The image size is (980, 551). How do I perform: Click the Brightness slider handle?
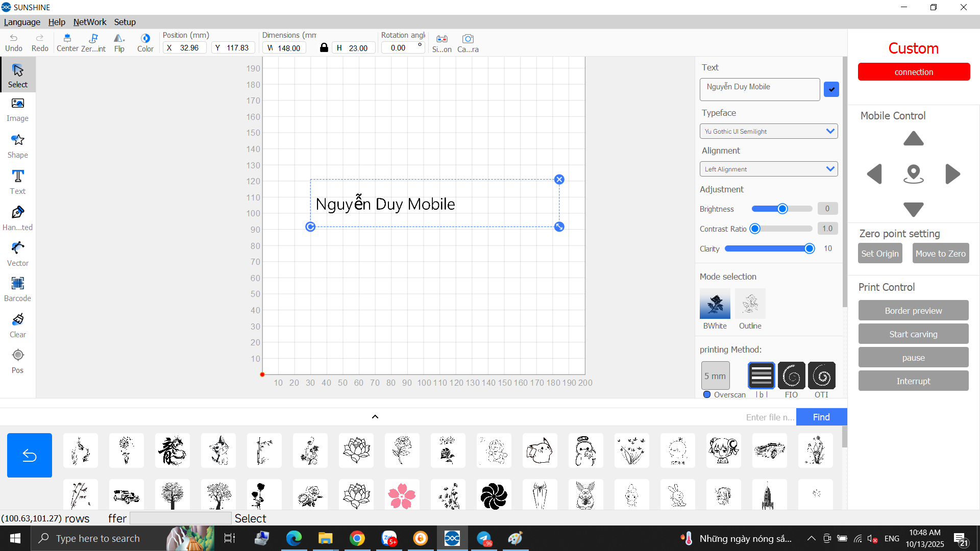(x=782, y=209)
